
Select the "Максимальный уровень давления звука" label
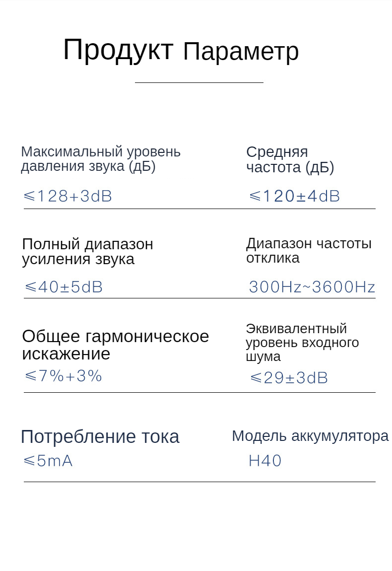100,159
